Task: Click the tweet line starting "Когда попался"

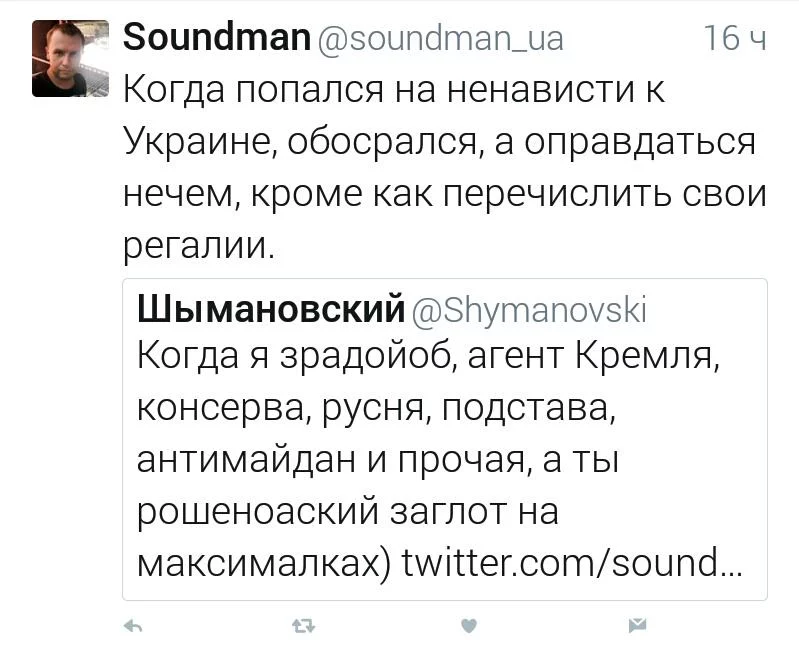Action: coord(393,90)
